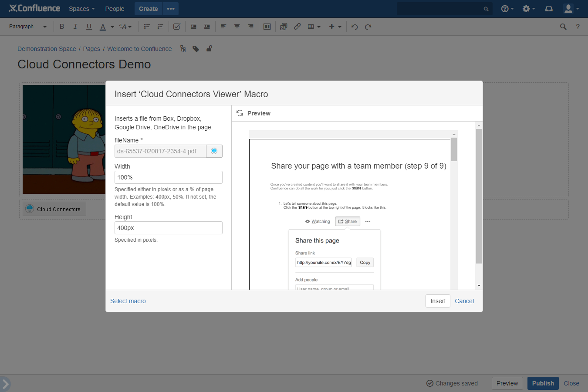Align text right
Image resolution: width=588 pixels, height=392 pixels.
tap(250, 27)
